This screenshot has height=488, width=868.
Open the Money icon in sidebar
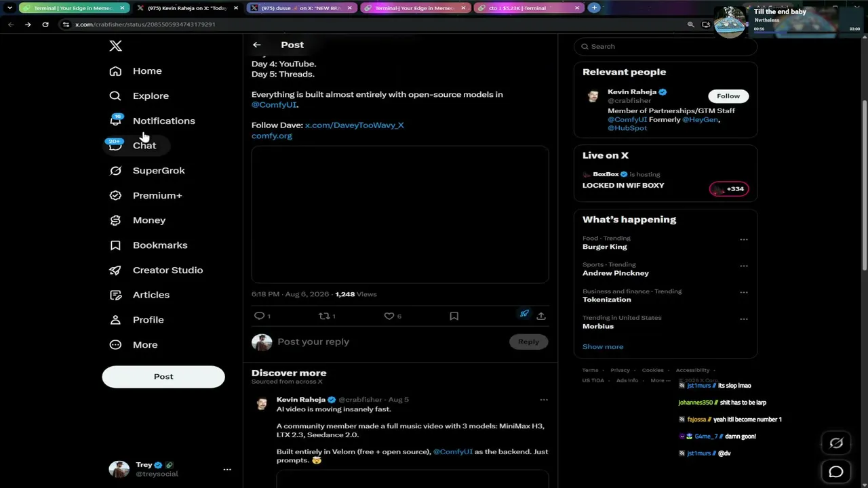point(115,220)
